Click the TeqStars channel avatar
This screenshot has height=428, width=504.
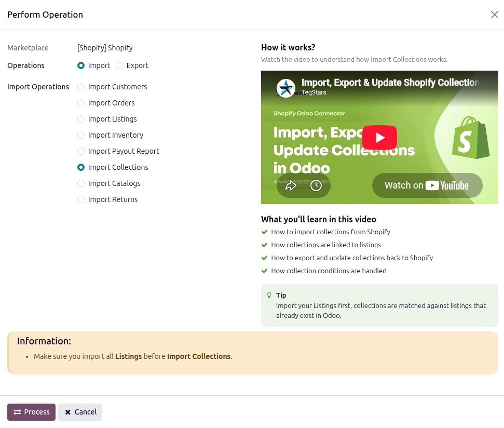point(286,88)
